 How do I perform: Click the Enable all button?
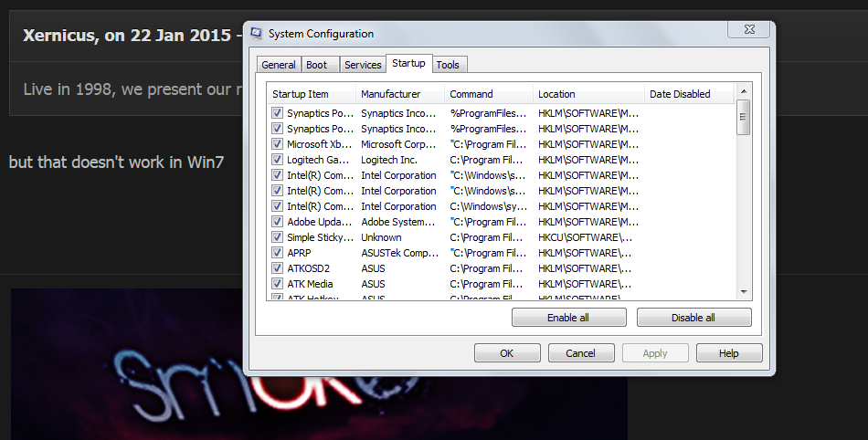click(x=568, y=318)
